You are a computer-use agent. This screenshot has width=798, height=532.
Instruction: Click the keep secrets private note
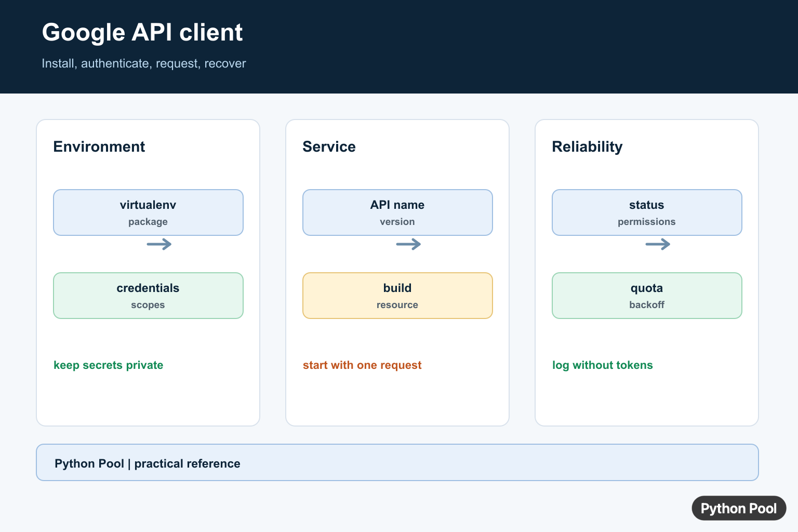coord(109,365)
